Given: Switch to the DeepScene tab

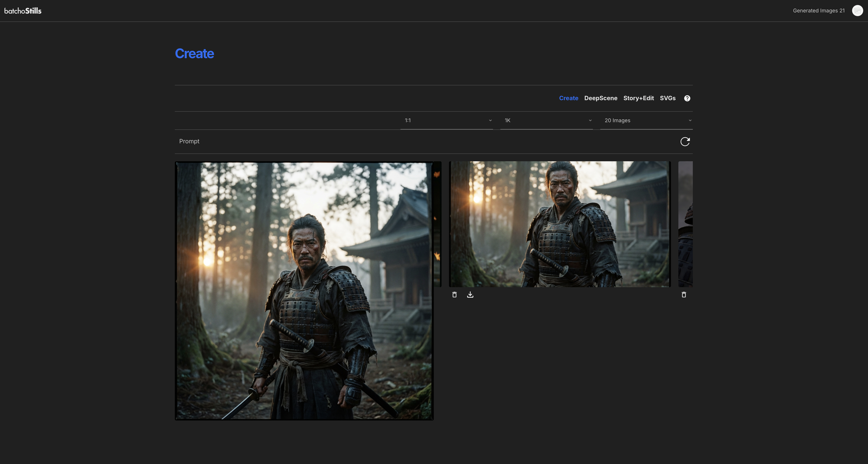Looking at the screenshot, I should pyautogui.click(x=601, y=98).
